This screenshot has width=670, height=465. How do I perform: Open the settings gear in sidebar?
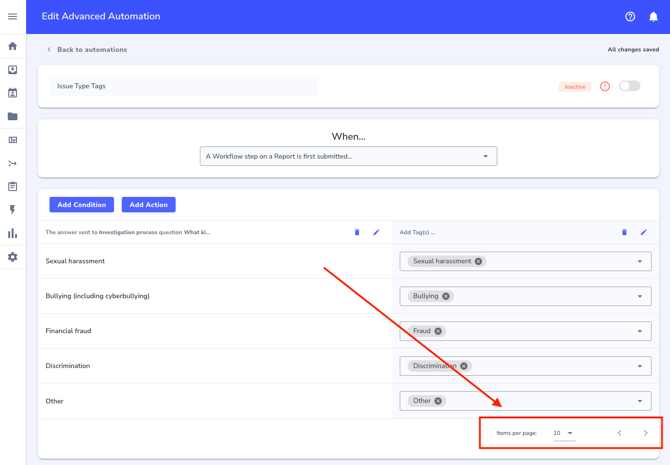[x=13, y=257]
